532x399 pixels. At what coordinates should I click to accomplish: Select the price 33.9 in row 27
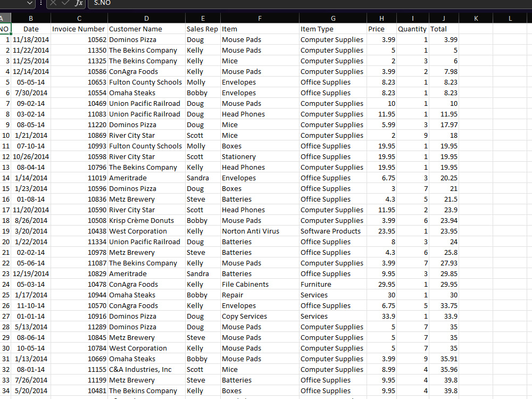[x=381, y=316]
